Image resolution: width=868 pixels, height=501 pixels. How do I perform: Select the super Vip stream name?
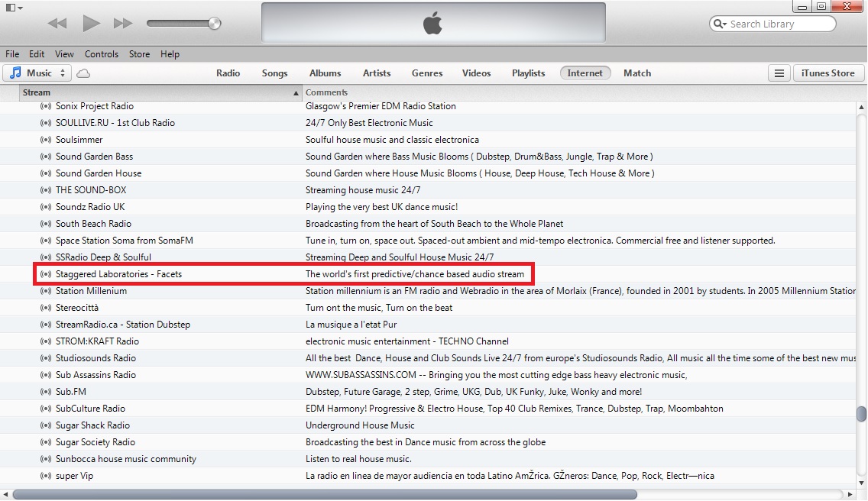[74, 476]
